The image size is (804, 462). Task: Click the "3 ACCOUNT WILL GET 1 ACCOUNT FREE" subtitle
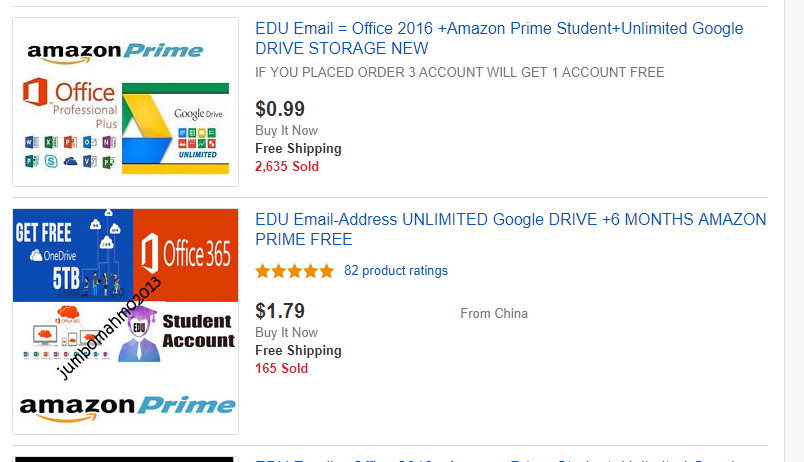(460, 72)
